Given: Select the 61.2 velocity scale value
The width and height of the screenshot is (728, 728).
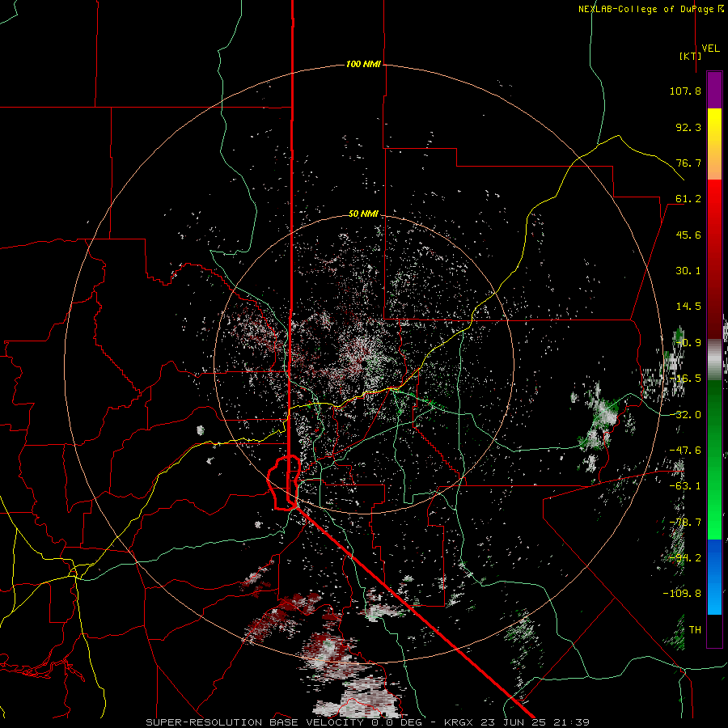Looking at the screenshot, I should [688, 199].
